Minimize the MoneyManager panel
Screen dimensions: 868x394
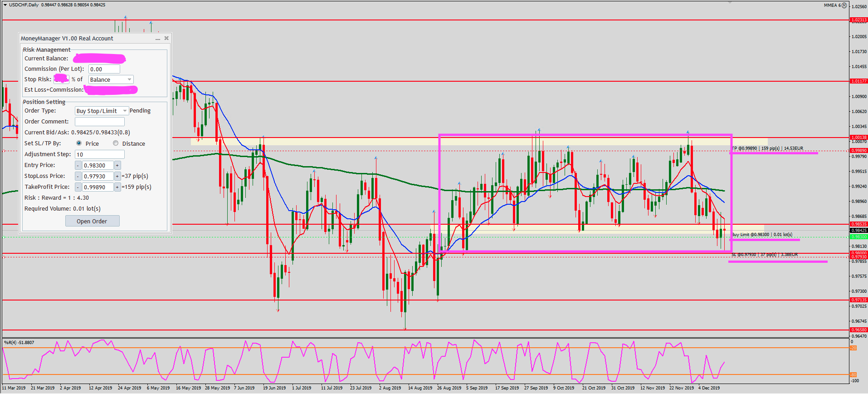tap(157, 39)
